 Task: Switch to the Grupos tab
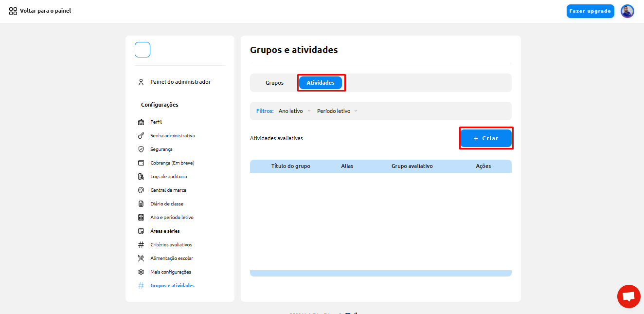274,83
